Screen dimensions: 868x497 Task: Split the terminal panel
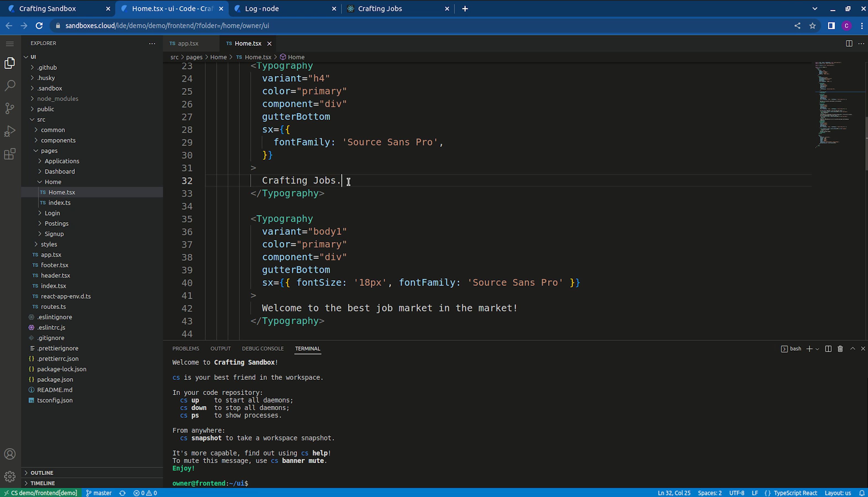[828, 348]
